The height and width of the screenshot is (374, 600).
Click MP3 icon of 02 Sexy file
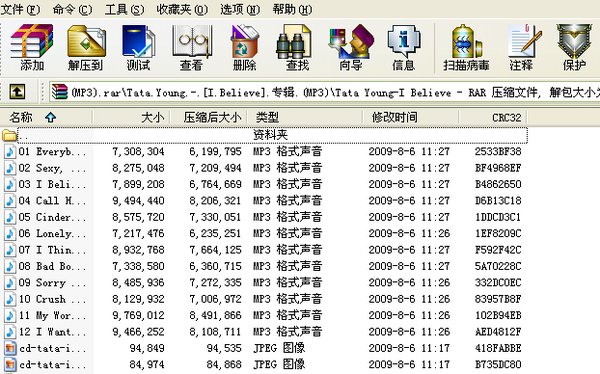point(10,168)
